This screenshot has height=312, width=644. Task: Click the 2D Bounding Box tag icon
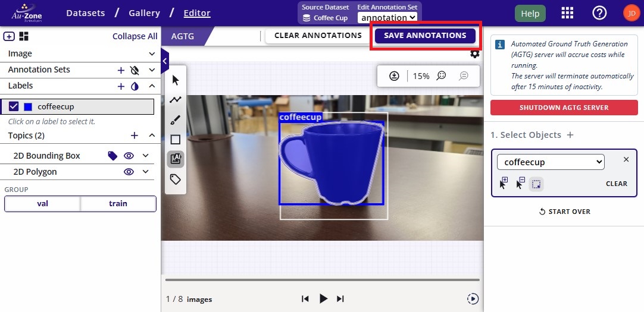[x=112, y=156]
